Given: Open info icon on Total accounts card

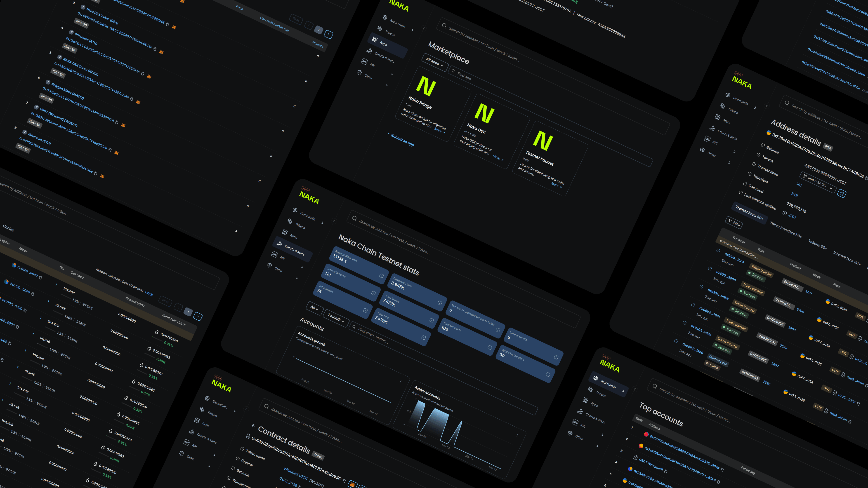Looking at the screenshot, I should click(x=556, y=357).
